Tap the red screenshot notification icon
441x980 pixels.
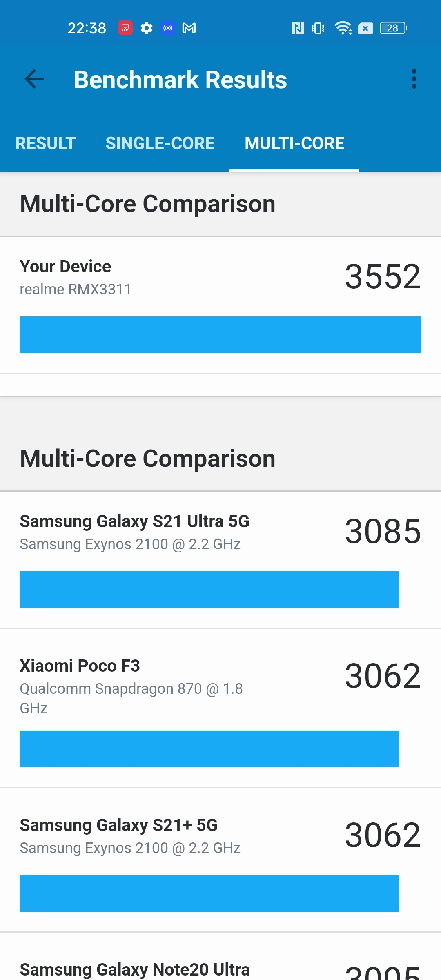(125, 28)
